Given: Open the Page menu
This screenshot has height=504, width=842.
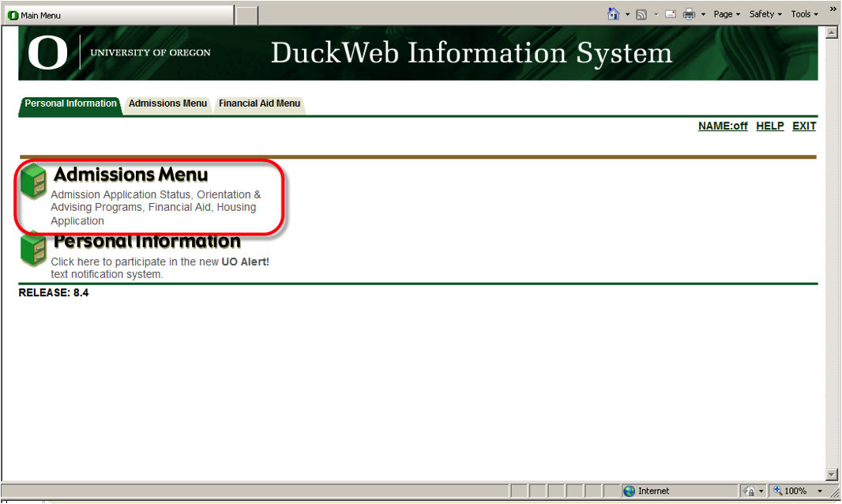Looking at the screenshot, I should pyautogui.click(x=727, y=14).
